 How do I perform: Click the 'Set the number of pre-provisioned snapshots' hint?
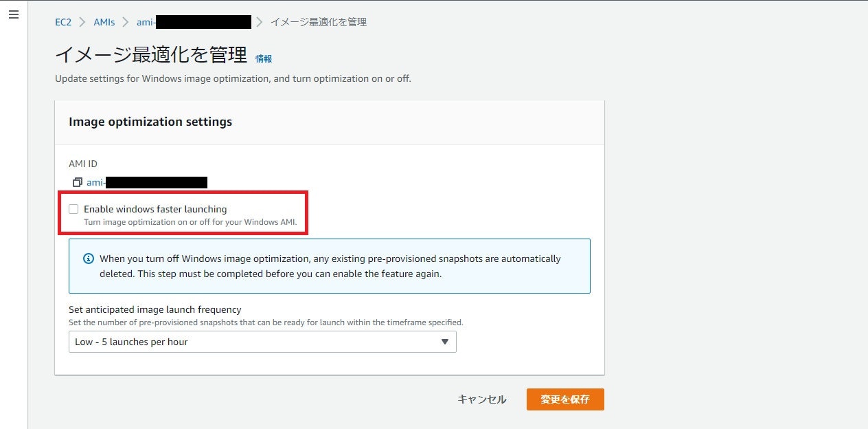point(266,322)
